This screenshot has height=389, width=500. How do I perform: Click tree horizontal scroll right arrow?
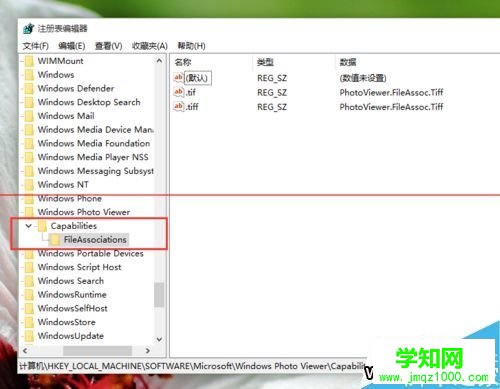[x=148, y=351]
